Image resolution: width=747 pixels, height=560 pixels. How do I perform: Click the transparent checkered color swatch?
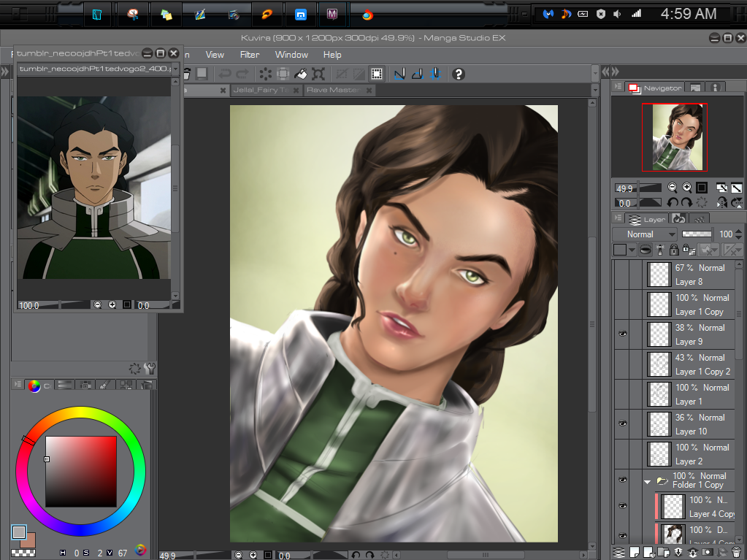[x=23, y=553]
